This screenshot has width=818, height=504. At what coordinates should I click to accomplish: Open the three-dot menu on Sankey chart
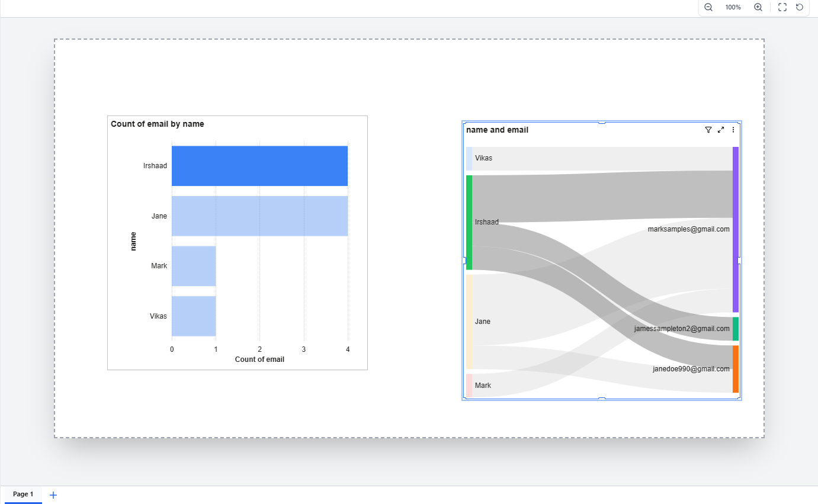point(733,130)
